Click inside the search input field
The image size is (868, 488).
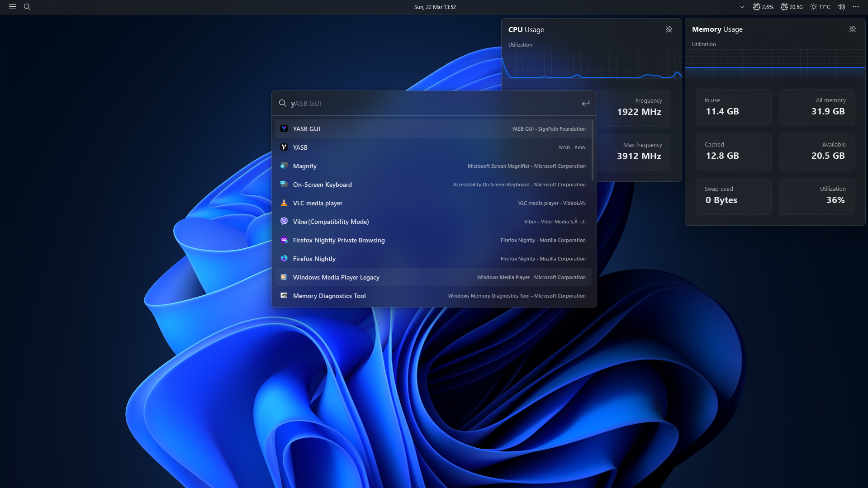pos(407,103)
